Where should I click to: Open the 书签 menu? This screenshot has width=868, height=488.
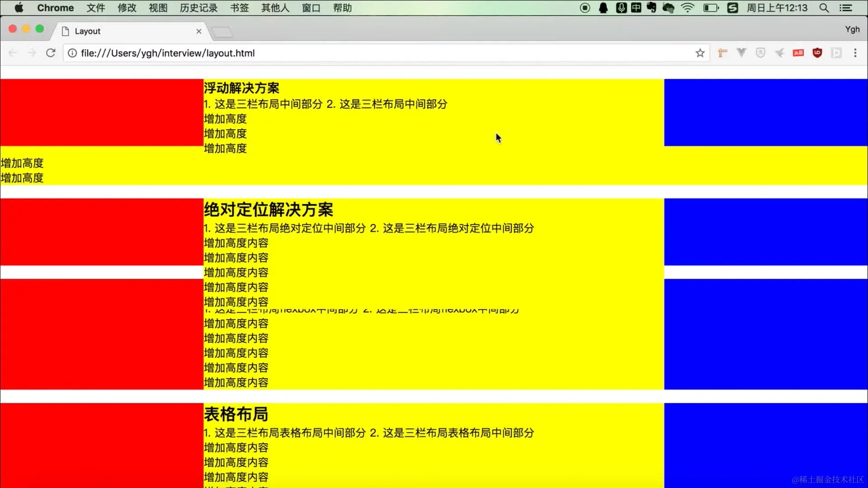click(x=239, y=8)
